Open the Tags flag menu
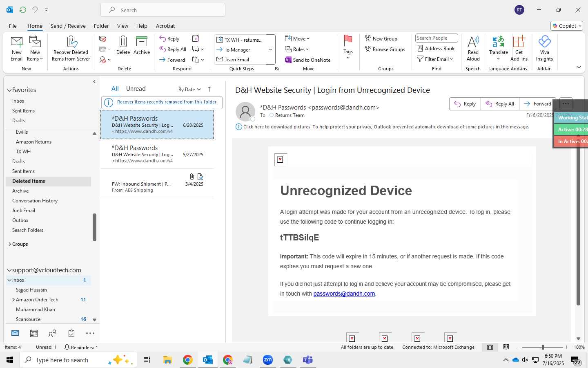Viewport: 588px width, 368px height. [x=348, y=47]
